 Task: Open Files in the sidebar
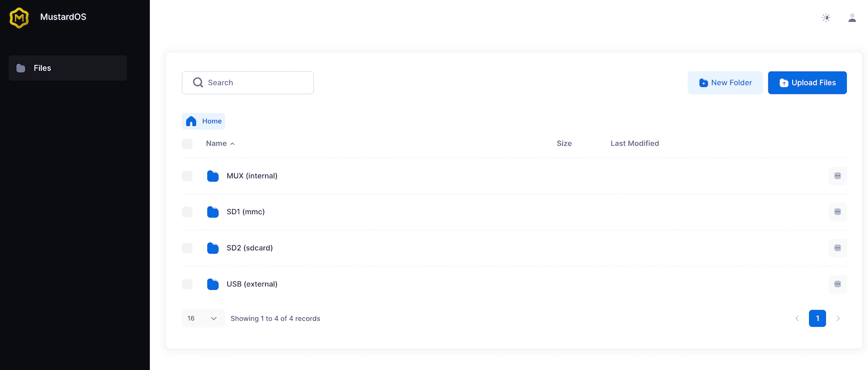pos(67,68)
